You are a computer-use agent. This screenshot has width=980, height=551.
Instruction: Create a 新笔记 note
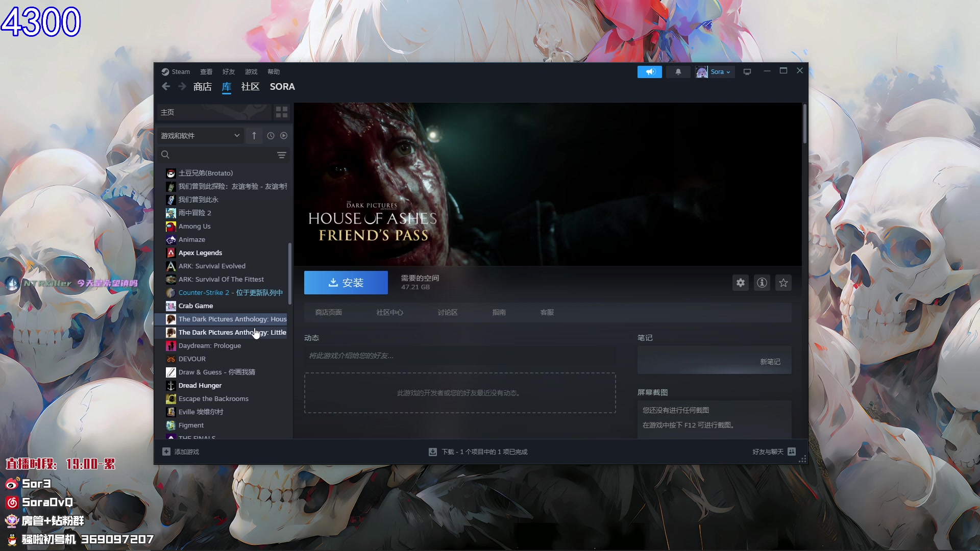pos(770,362)
